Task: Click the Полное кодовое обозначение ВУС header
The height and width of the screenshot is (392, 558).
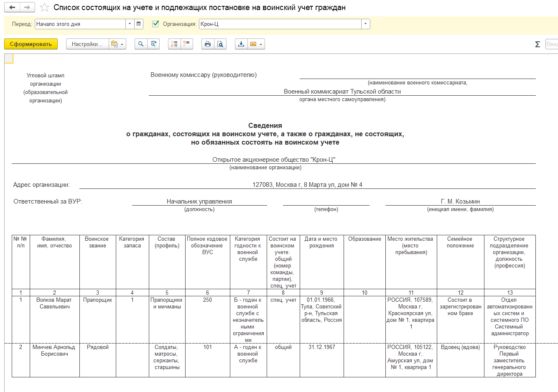Action: (208, 262)
